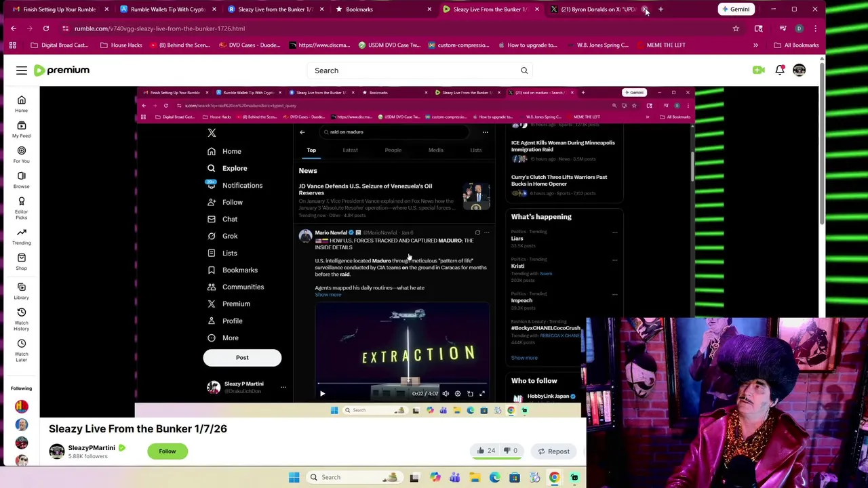This screenshot has height=488, width=868.
Task: Dislike the video with thumbs down
Action: point(511,451)
